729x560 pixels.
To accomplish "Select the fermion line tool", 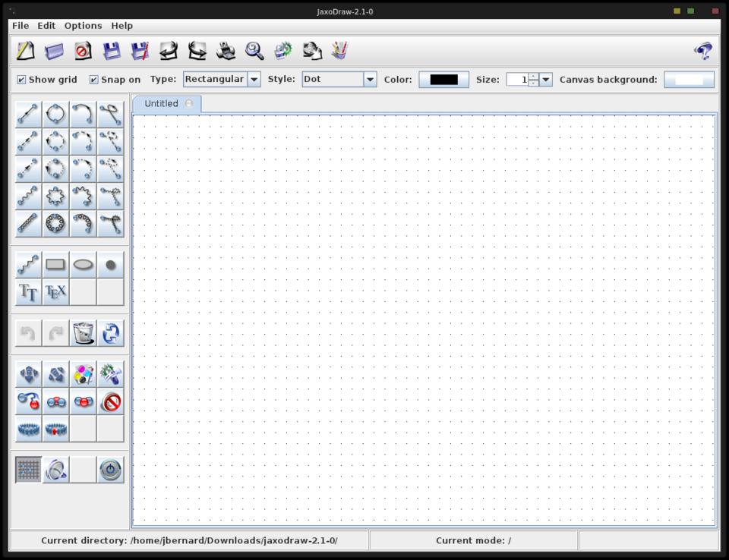I will pos(28,115).
